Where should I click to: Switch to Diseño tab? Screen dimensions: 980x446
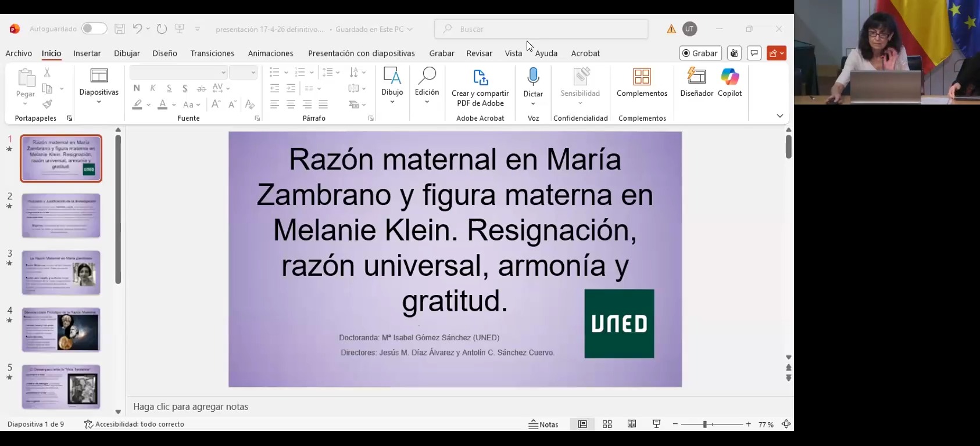pyautogui.click(x=164, y=53)
